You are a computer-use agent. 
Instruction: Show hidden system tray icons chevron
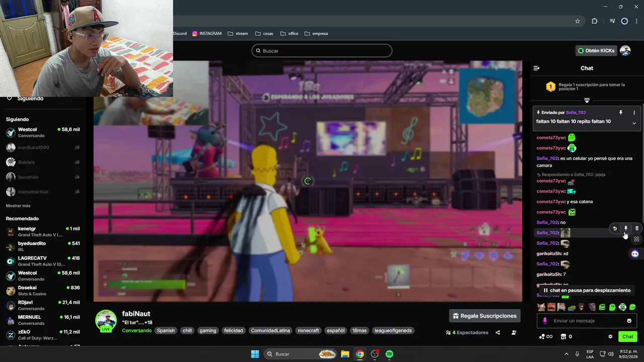(x=567, y=354)
